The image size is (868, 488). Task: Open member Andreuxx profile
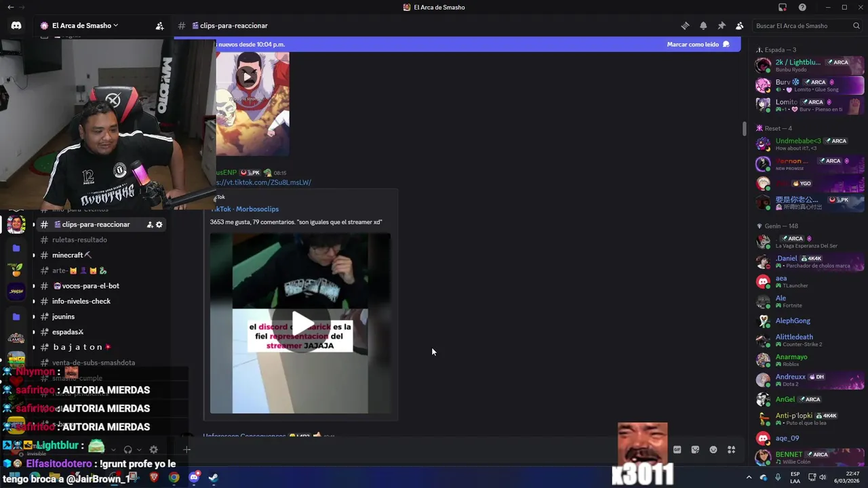click(x=809, y=380)
